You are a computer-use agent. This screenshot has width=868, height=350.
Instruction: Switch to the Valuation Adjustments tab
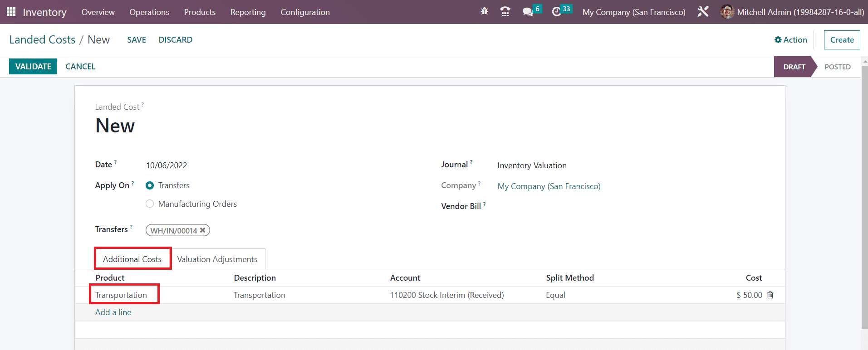click(x=217, y=259)
